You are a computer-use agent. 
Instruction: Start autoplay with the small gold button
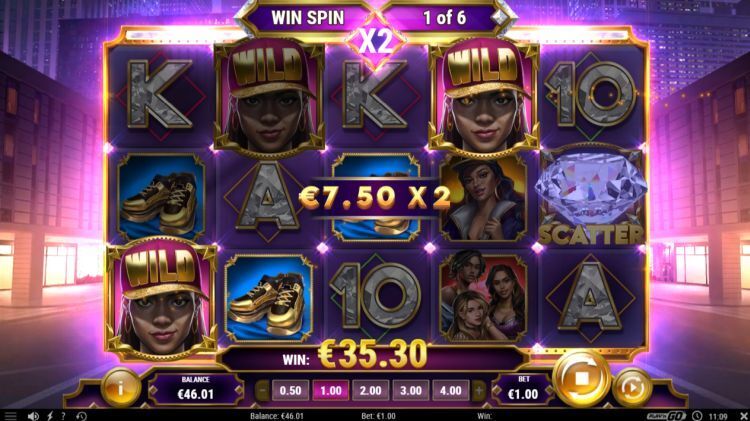(632, 388)
